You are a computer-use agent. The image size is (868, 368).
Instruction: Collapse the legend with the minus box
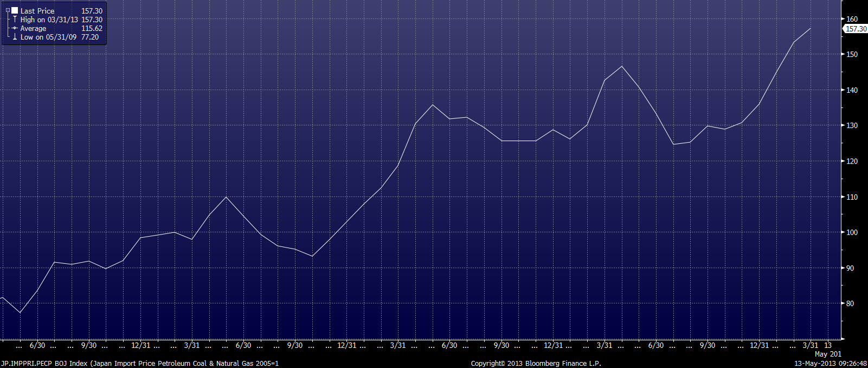pyautogui.click(x=8, y=10)
